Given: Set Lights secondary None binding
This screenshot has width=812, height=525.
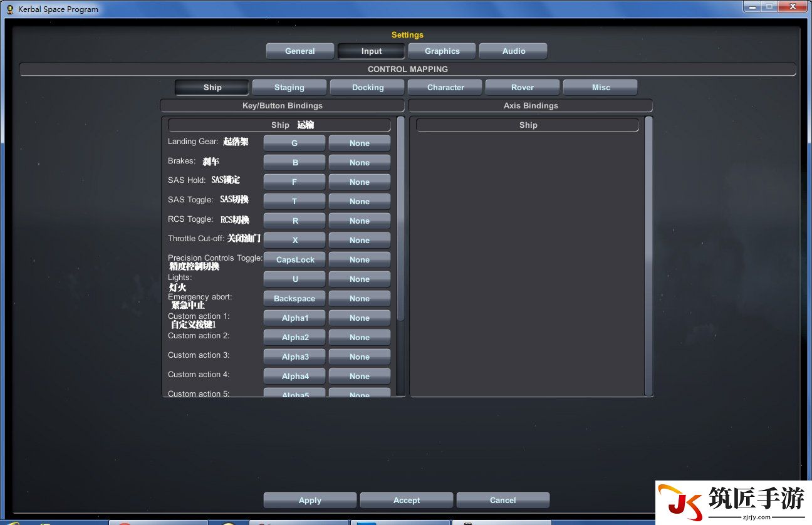Looking at the screenshot, I should 360,279.
